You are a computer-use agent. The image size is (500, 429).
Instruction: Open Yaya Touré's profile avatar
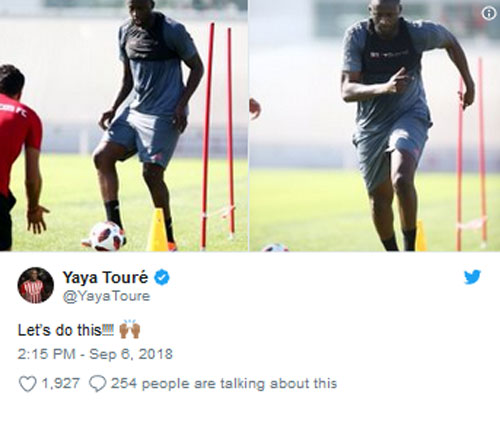click(35, 285)
